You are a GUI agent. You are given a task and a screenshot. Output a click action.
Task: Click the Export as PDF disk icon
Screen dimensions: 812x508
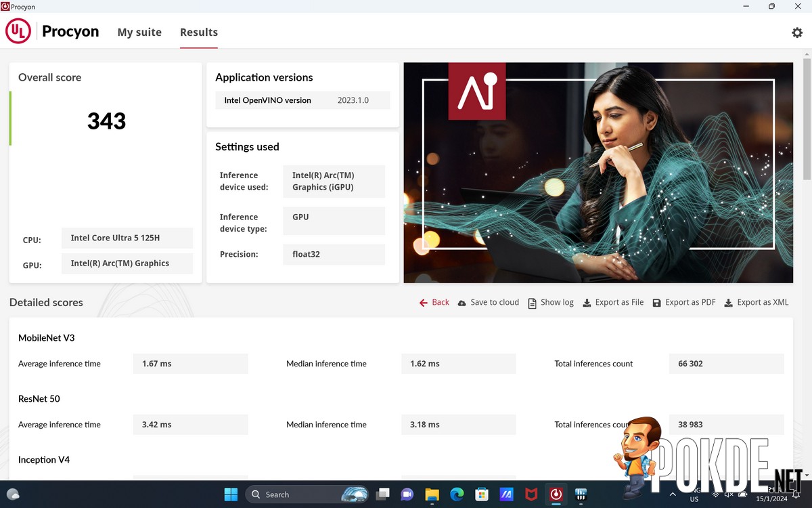(656, 303)
